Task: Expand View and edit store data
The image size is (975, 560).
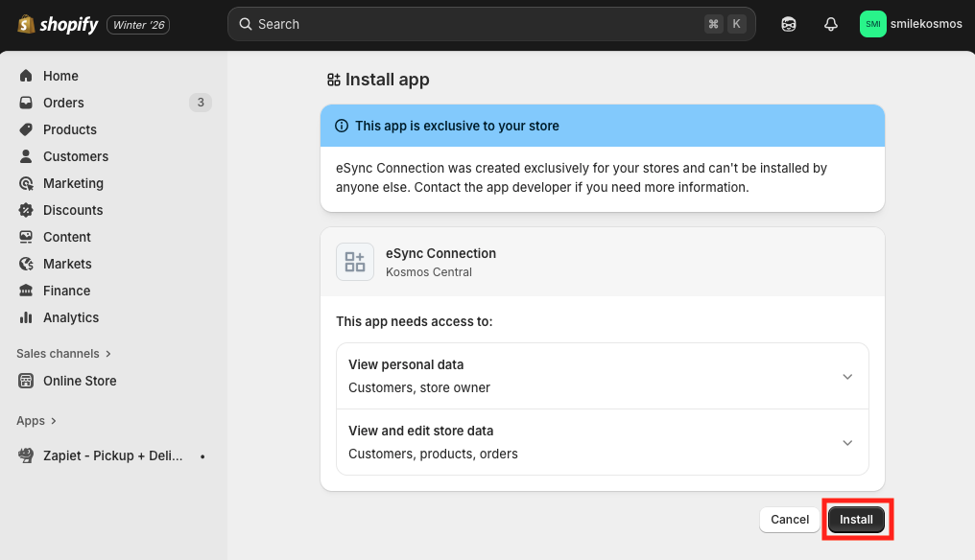Action: point(846,442)
